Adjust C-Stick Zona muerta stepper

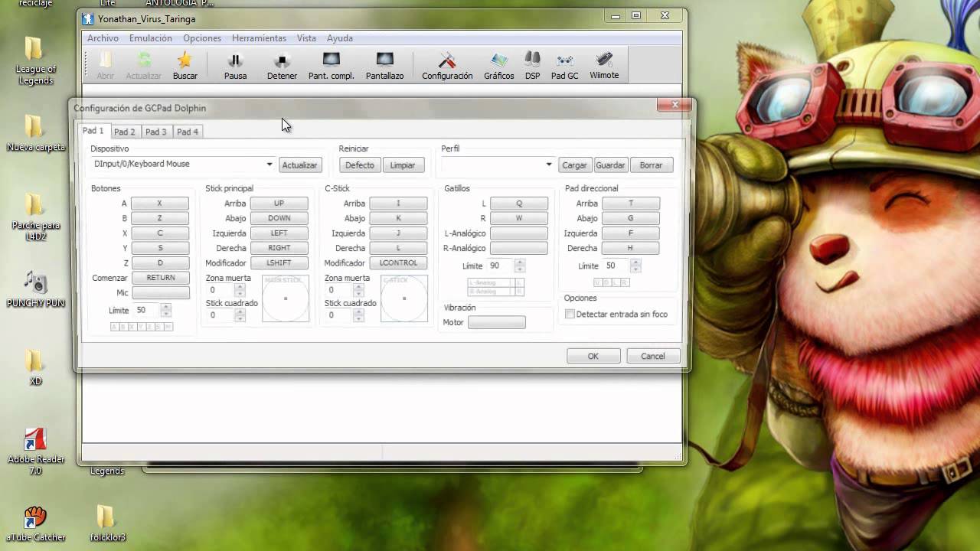coord(358,290)
